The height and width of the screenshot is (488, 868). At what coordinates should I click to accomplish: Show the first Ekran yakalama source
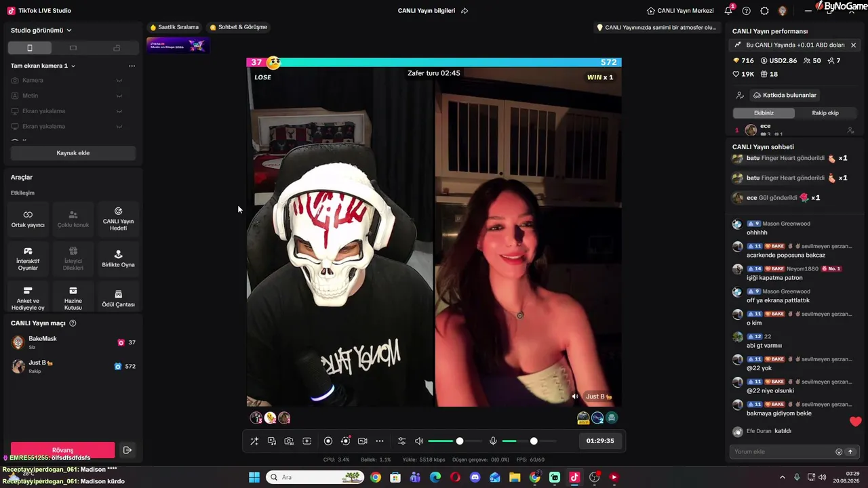tap(119, 111)
